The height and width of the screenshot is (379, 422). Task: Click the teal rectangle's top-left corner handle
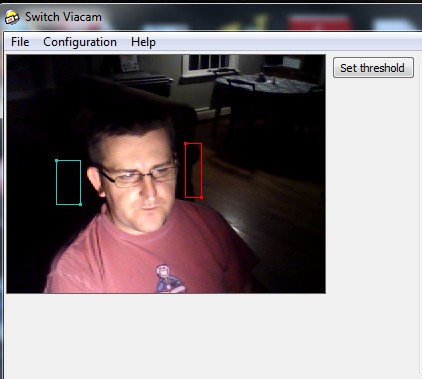point(56,160)
